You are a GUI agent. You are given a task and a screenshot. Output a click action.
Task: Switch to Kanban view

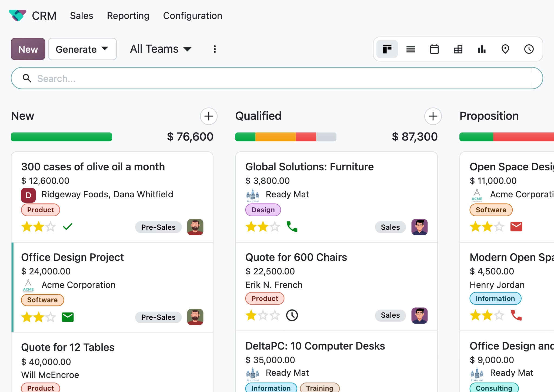387,49
